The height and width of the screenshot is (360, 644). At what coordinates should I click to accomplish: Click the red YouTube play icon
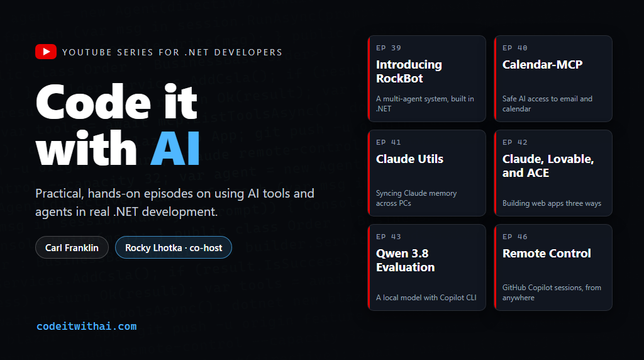(46, 52)
